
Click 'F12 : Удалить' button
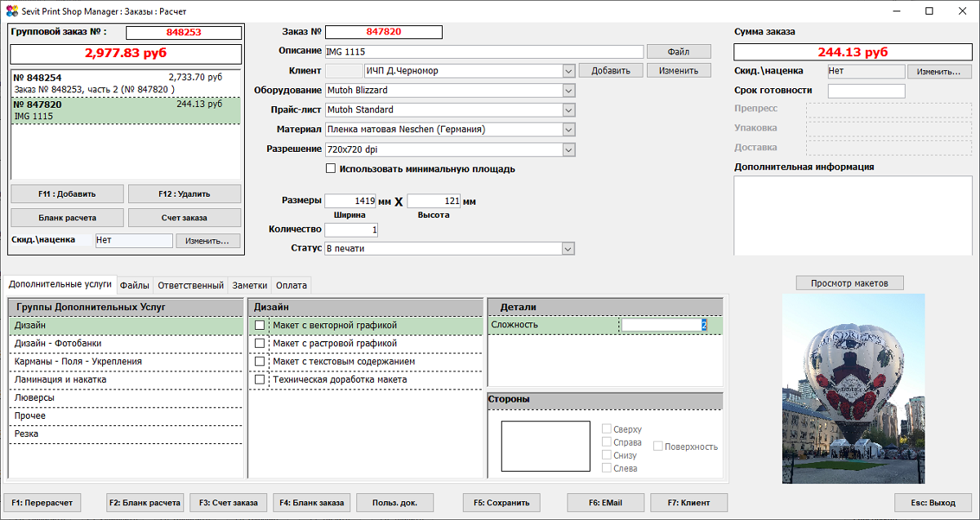coord(185,193)
